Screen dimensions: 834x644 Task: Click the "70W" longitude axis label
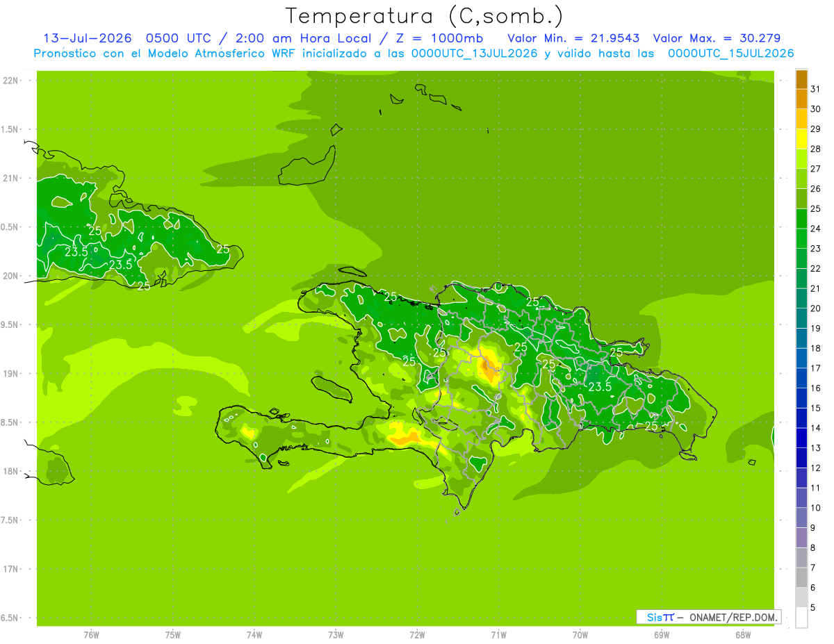coord(580,635)
